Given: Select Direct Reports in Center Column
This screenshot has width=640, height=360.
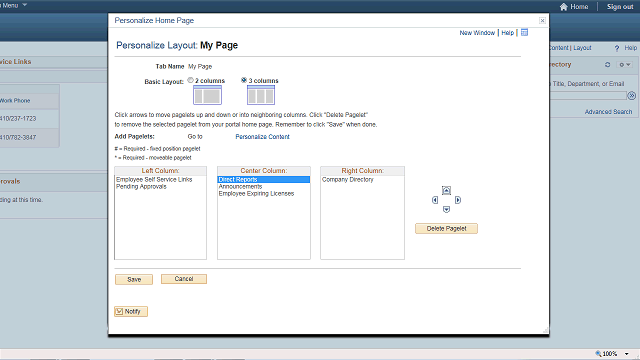Looking at the screenshot, I should 264,180.
